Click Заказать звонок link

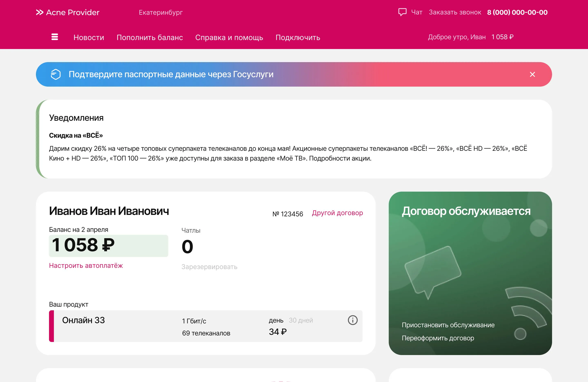click(455, 12)
